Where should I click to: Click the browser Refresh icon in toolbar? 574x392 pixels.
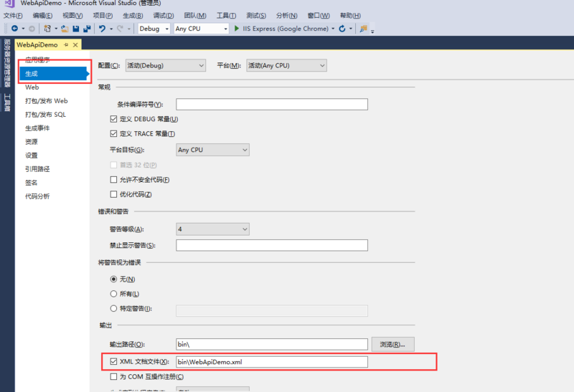[342, 29]
